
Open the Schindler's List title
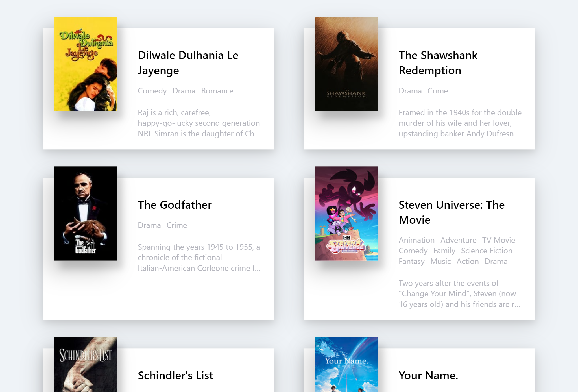click(x=175, y=375)
